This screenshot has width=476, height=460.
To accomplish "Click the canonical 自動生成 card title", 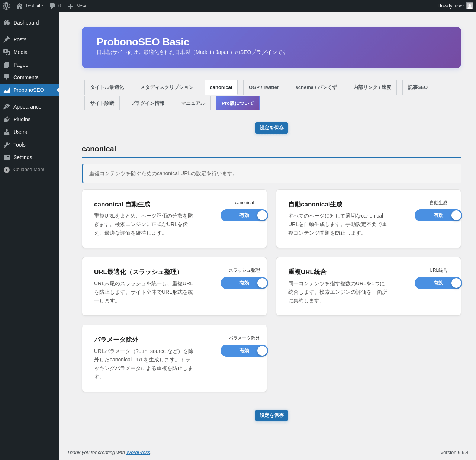I will pyautogui.click(x=122, y=204).
